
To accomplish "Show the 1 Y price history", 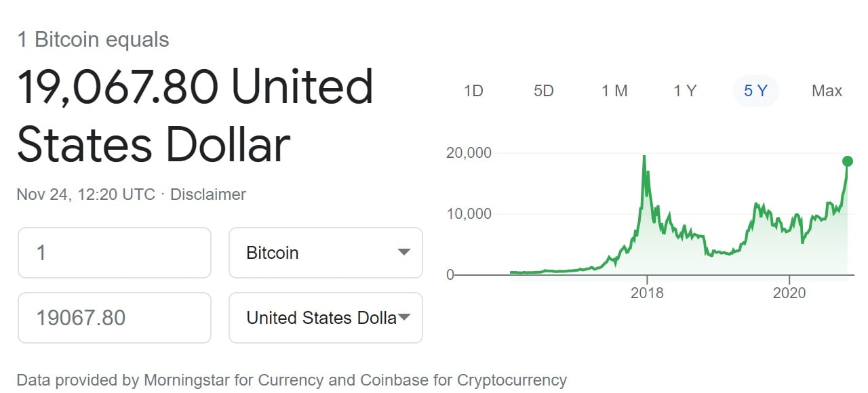I will coord(685,91).
